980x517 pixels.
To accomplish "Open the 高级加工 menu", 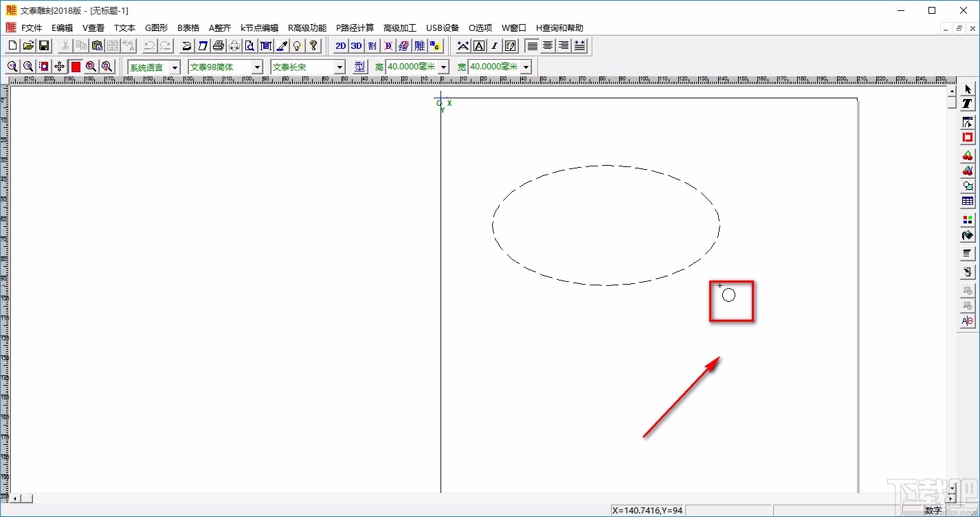I will pos(400,28).
